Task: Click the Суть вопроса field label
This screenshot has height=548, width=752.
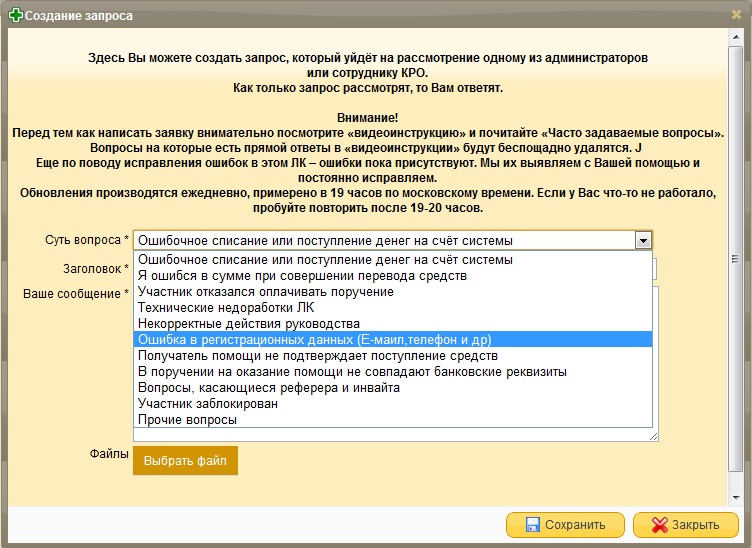Action: [x=87, y=240]
